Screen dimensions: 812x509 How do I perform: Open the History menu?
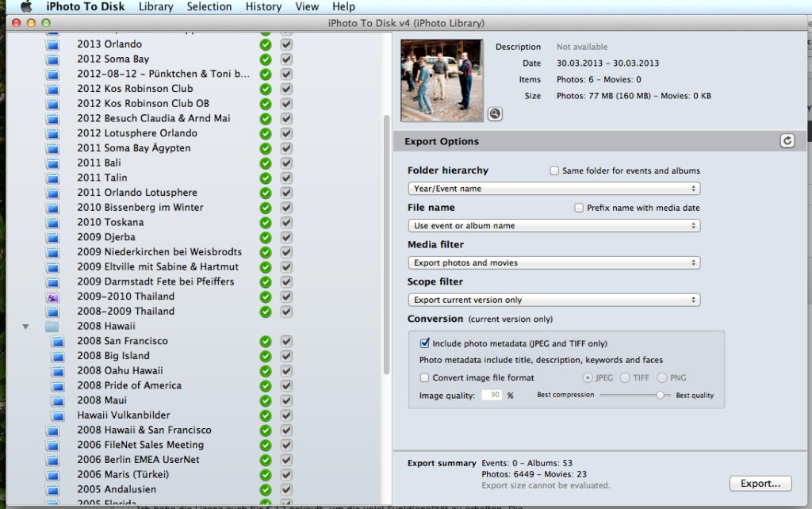point(263,7)
